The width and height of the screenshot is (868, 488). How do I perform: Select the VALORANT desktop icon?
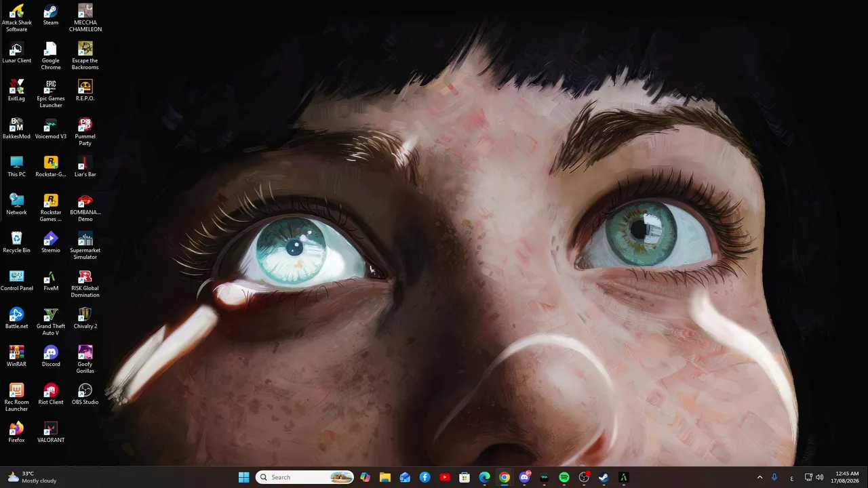[51, 432]
